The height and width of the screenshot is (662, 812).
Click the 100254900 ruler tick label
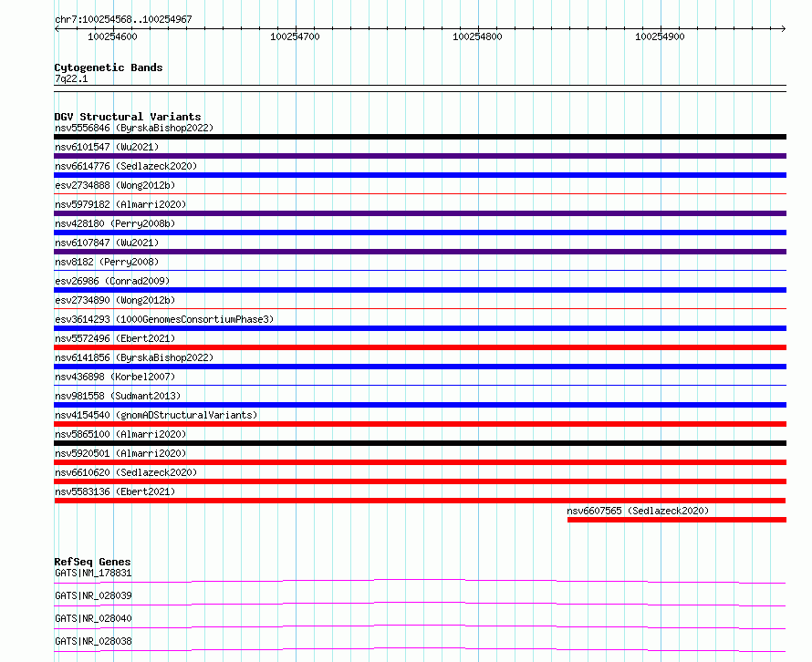tap(660, 36)
